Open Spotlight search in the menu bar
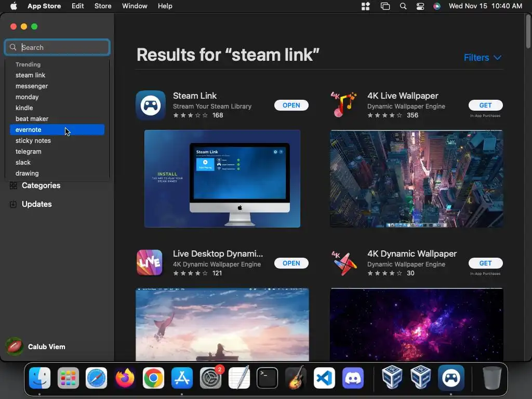Screen dimensions: 532x399 [403, 6]
